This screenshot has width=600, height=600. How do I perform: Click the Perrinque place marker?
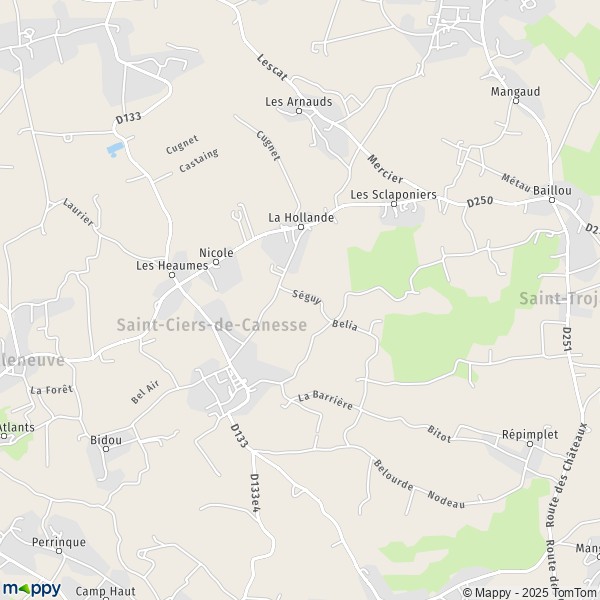click(59, 551)
